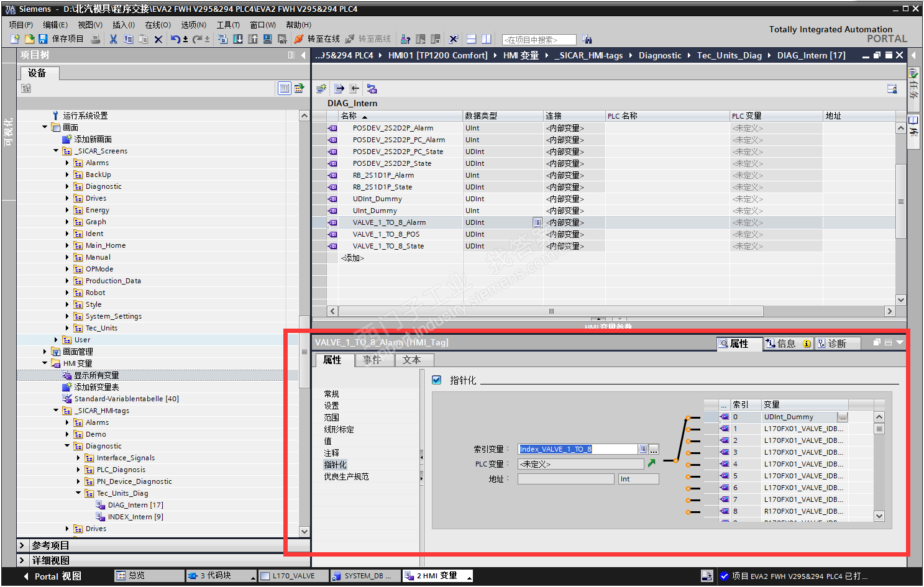This screenshot has height=587, width=924.
Task: Create a new project via toolbar icon
Action: 16,39
